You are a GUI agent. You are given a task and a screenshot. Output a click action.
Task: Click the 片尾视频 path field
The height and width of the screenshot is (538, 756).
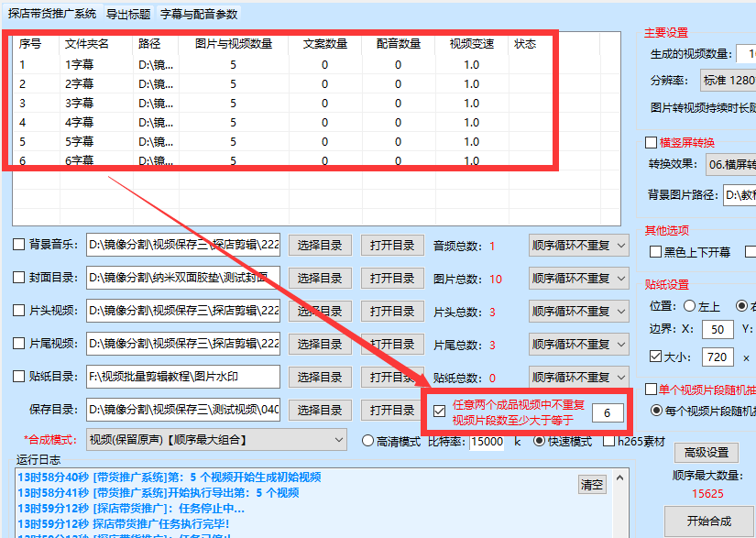click(x=183, y=344)
